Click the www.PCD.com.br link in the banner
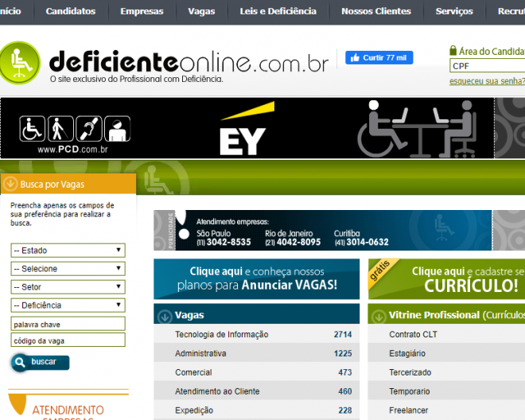Viewport: 525px width, 420px height. click(x=72, y=150)
